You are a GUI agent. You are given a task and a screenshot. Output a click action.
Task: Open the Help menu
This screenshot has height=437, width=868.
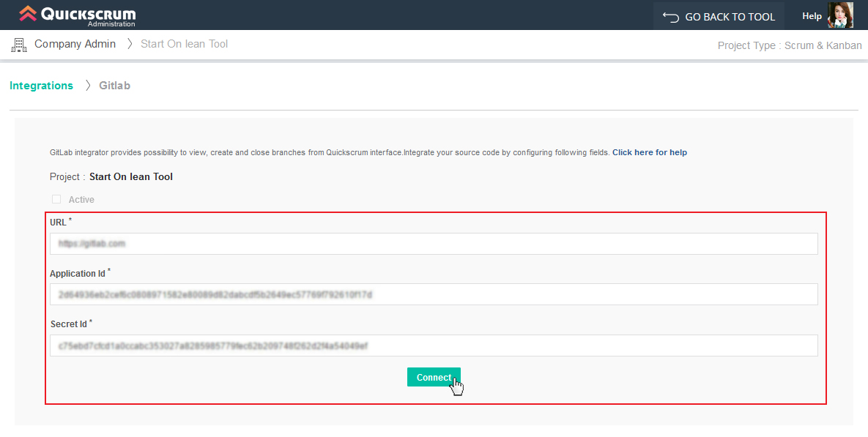click(812, 16)
